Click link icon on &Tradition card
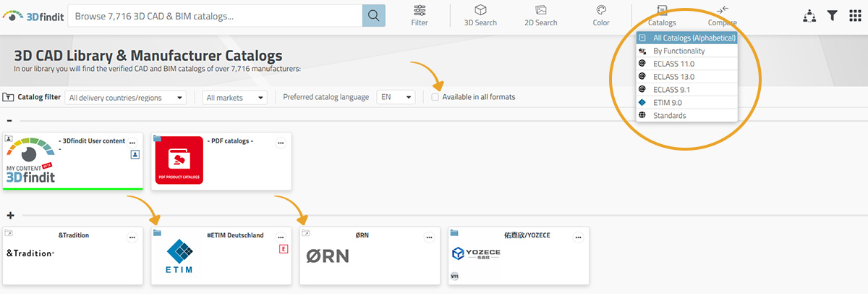868x294 pixels. [x=9, y=232]
